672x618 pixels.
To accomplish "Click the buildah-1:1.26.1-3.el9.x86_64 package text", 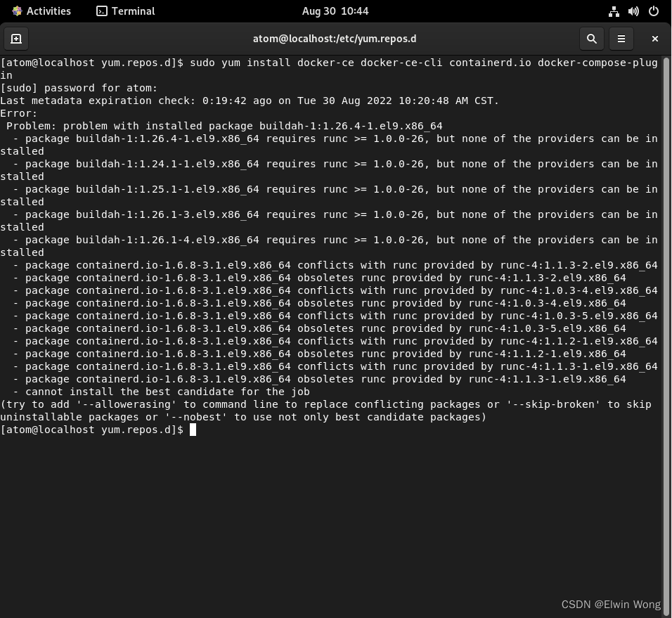I will pyautogui.click(x=167, y=214).
